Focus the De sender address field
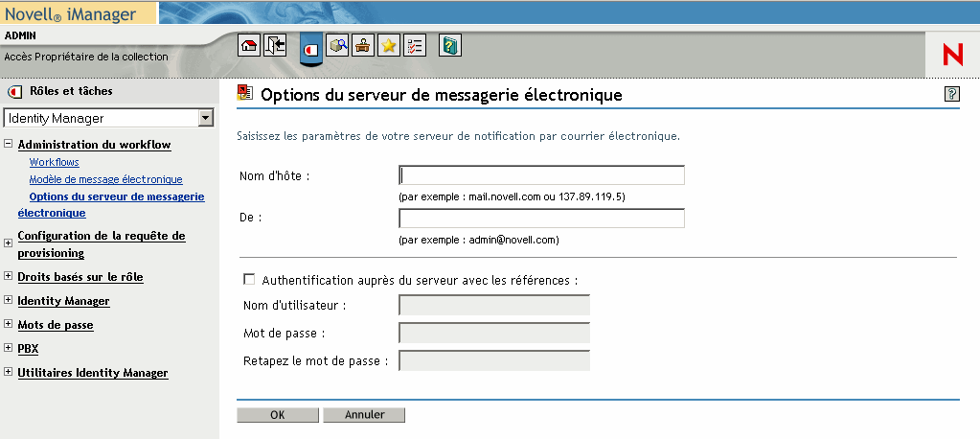 pos(542,219)
